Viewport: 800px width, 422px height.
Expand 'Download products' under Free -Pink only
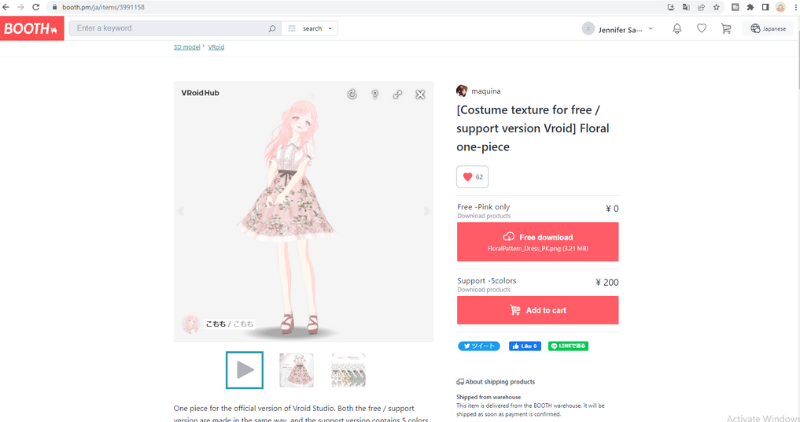[484, 216]
